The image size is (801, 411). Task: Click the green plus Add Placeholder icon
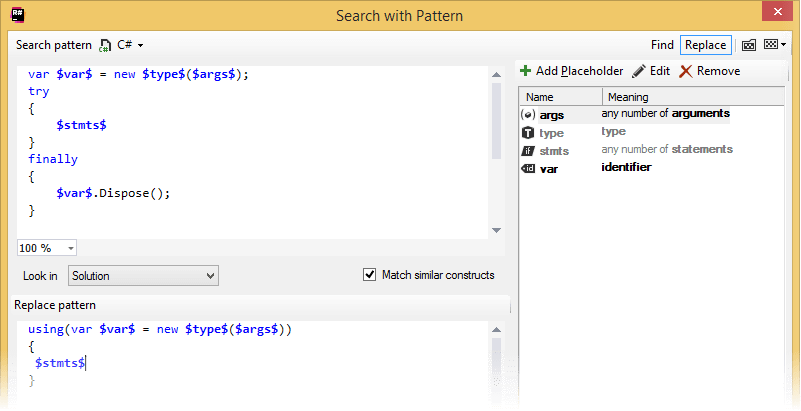pyautogui.click(x=525, y=71)
